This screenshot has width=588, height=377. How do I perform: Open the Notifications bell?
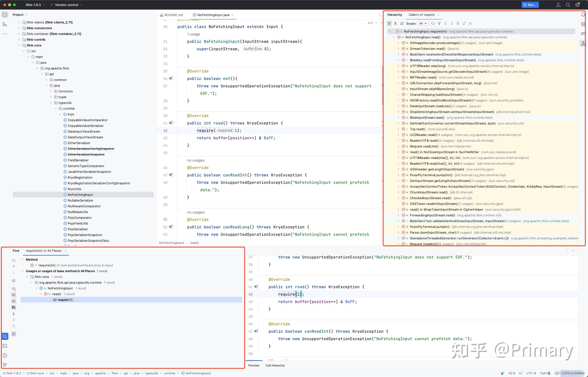point(583,14)
